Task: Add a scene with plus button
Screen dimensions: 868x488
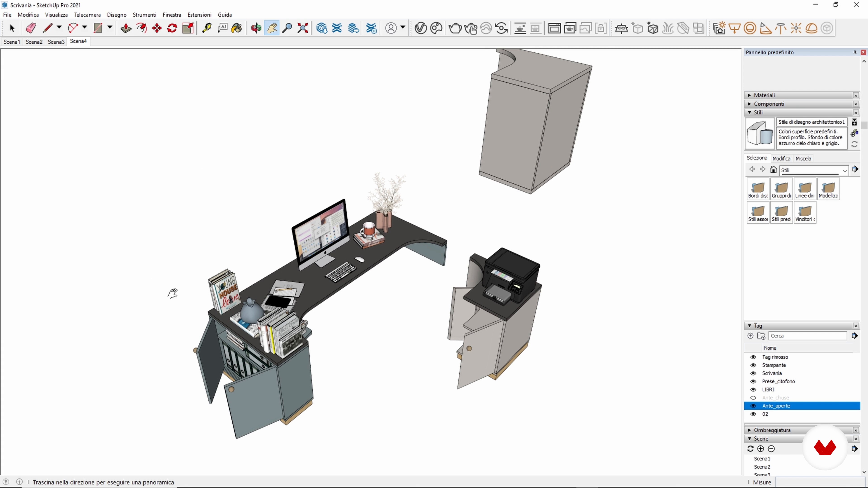Action: coord(760,449)
